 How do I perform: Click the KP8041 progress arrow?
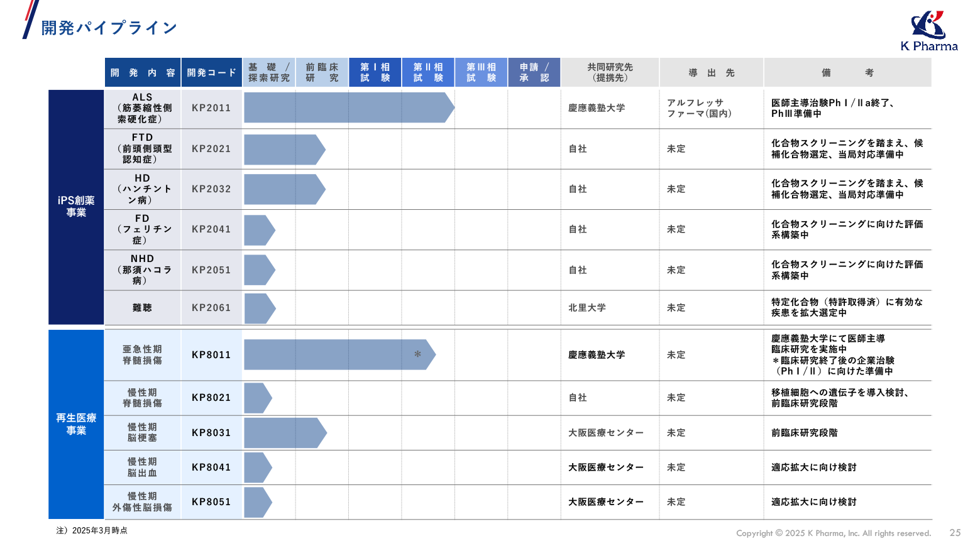258,467
